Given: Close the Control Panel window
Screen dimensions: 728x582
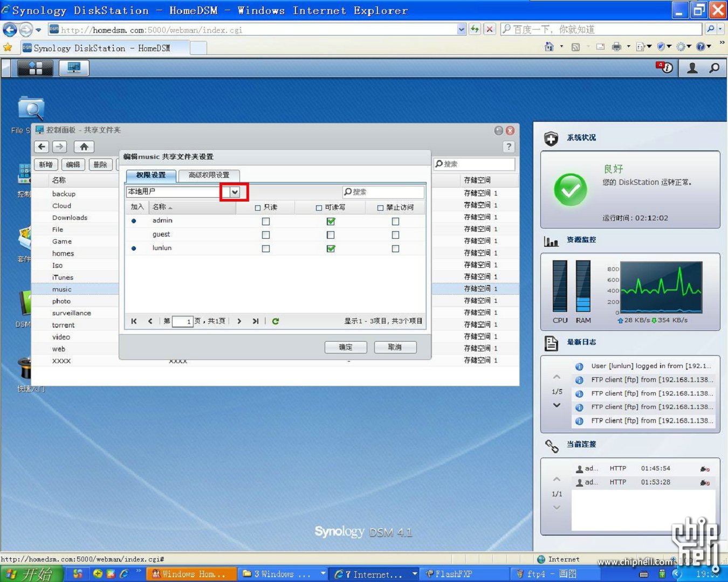Looking at the screenshot, I should pos(510,130).
